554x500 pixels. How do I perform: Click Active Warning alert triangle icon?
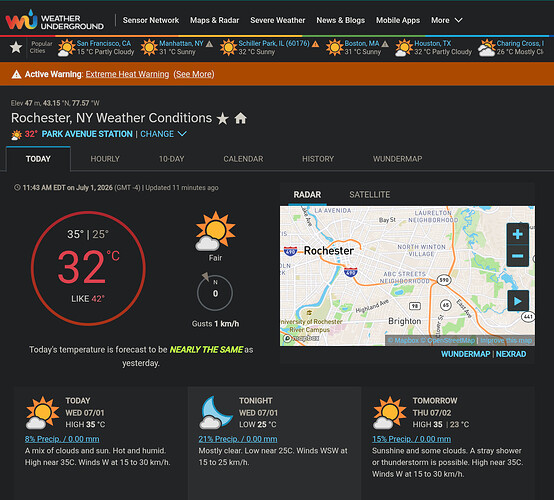click(x=16, y=74)
